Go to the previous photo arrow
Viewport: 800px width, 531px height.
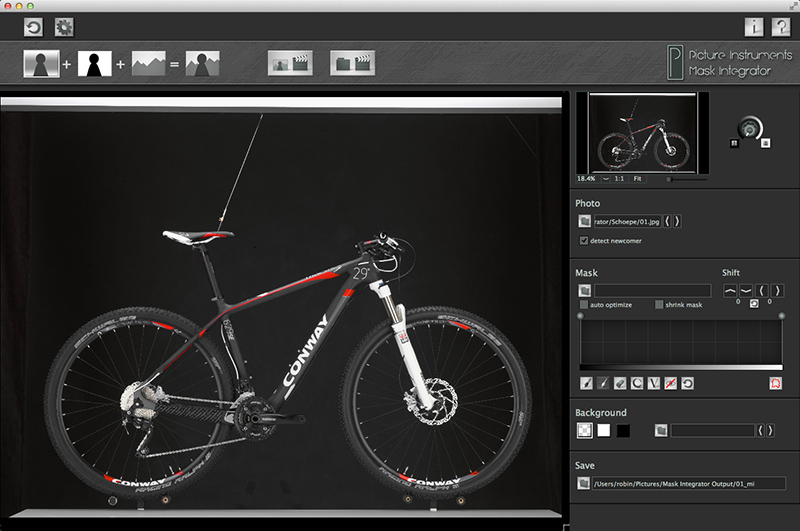tap(667, 221)
